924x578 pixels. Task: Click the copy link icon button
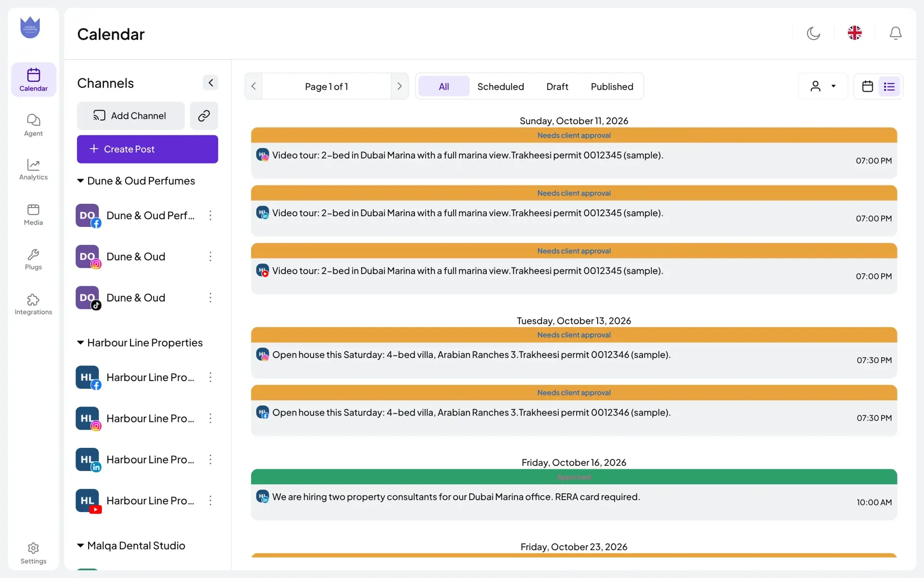[204, 116]
